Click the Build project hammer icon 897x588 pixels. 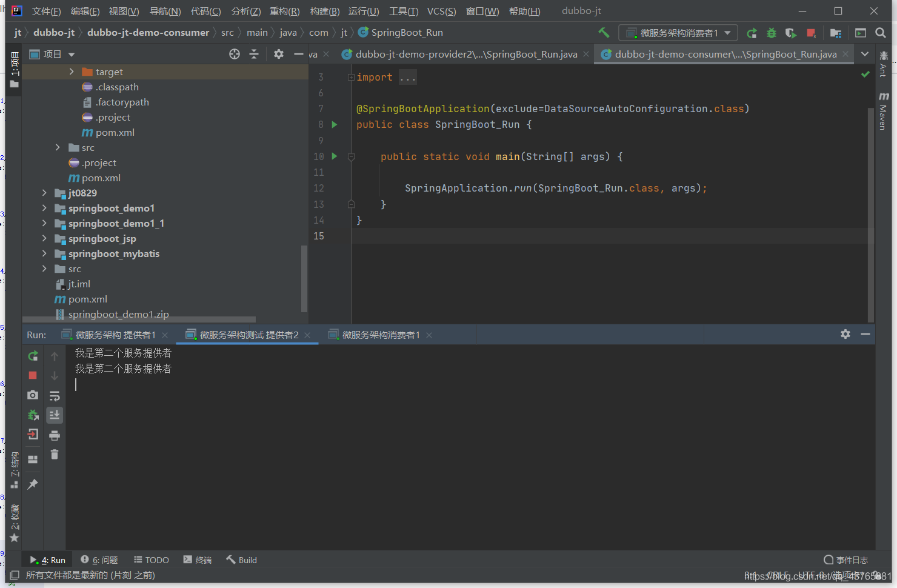[x=604, y=33]
